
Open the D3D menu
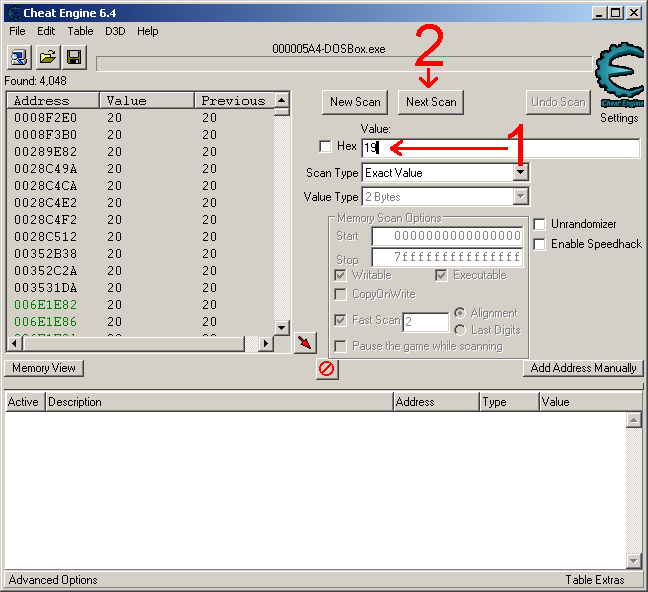[115, 31]
